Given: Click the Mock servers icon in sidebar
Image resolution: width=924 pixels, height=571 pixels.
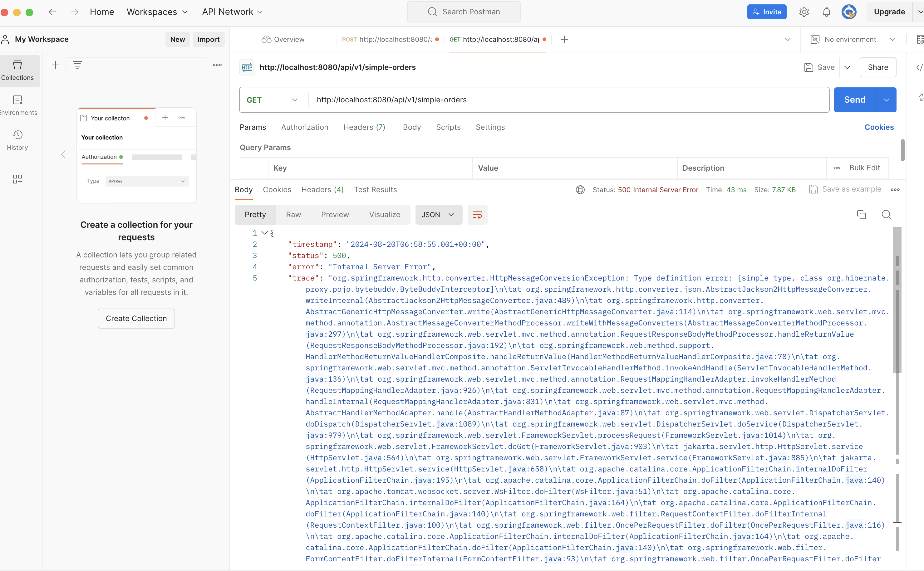Looking at the screenshot, I should (18, 179).
